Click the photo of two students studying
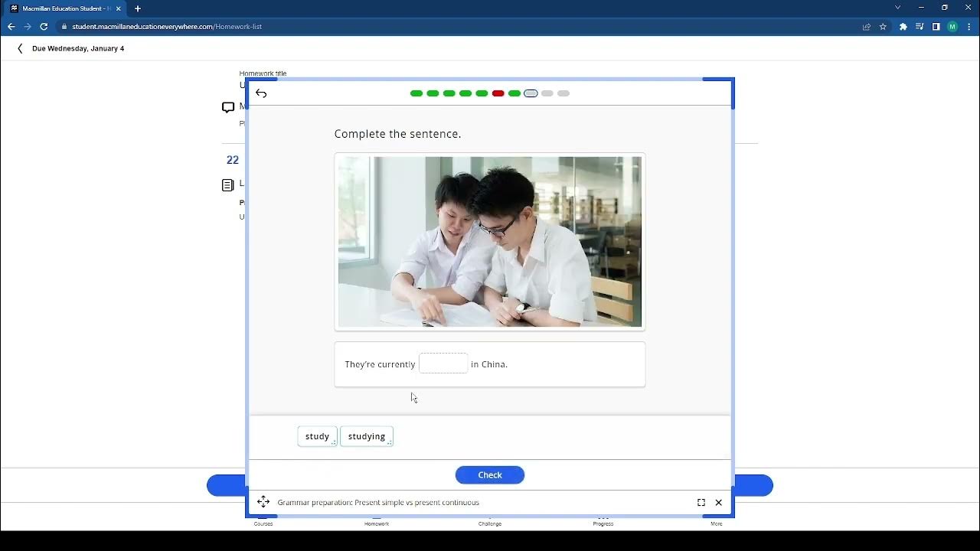The height and width of the screenshot is (551, 980). point(490,242)
